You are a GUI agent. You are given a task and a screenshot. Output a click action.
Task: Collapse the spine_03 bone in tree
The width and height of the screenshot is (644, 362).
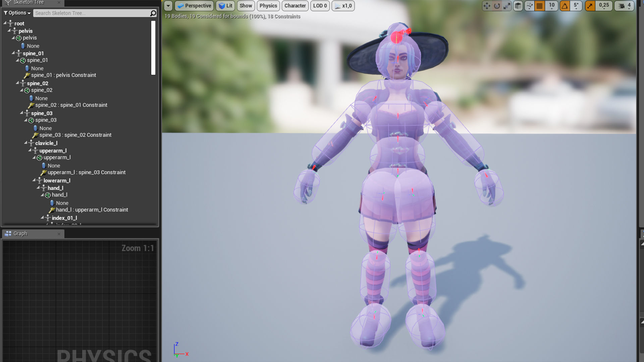coord(21,113)
